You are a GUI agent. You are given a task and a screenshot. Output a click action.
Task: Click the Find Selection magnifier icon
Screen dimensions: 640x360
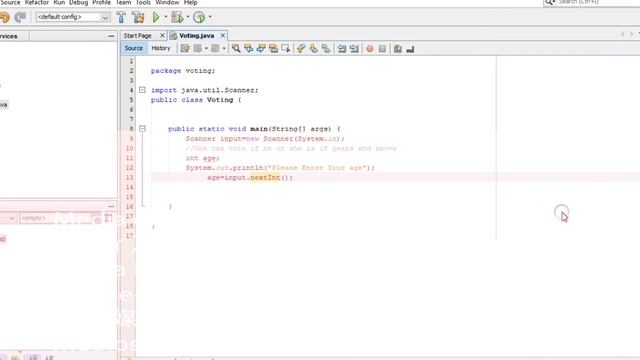[x=236, y=49]
